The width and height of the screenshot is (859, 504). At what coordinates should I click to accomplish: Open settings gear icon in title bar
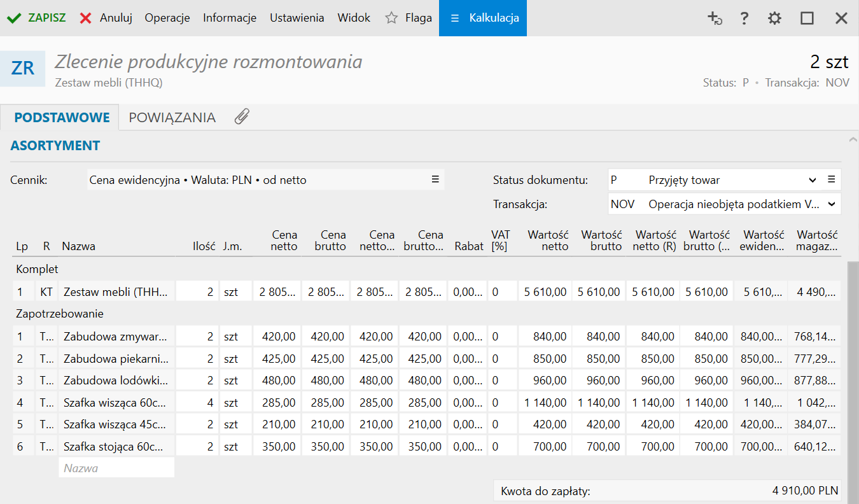(774, 18)
